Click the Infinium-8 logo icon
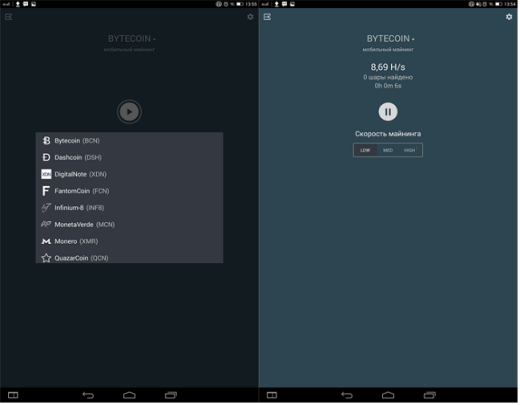 click(46, 208)
